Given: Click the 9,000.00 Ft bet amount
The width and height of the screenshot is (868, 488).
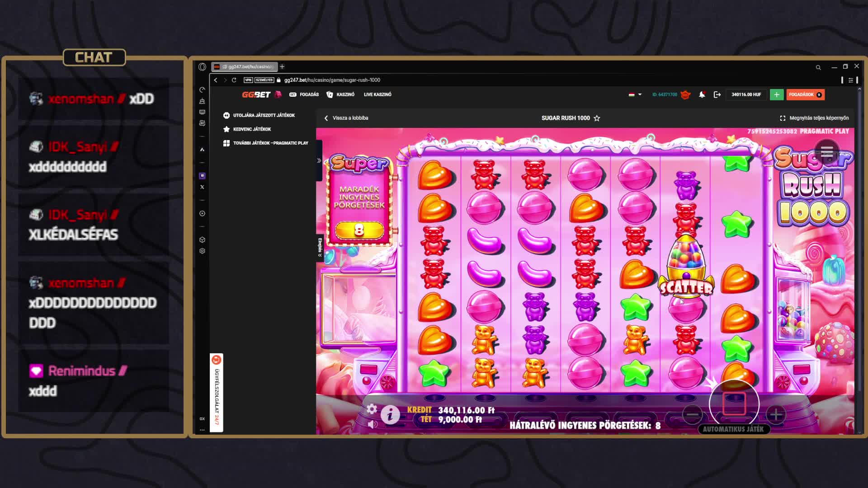Looking at the screenshot, I should (460, 419).
